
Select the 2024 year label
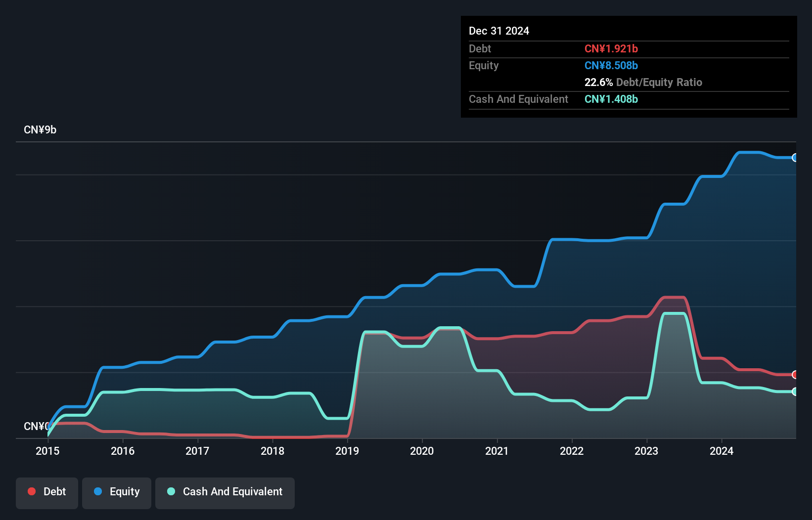(x=722, y=451)
